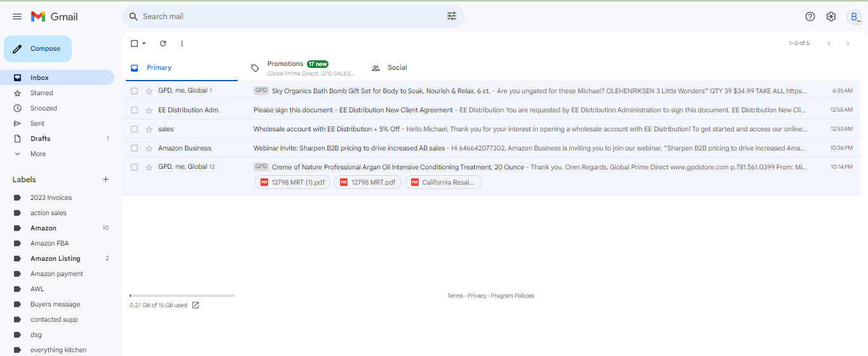Click the storage usage progress bar
This screenshot has width=868, height=356.
(182, 296)
